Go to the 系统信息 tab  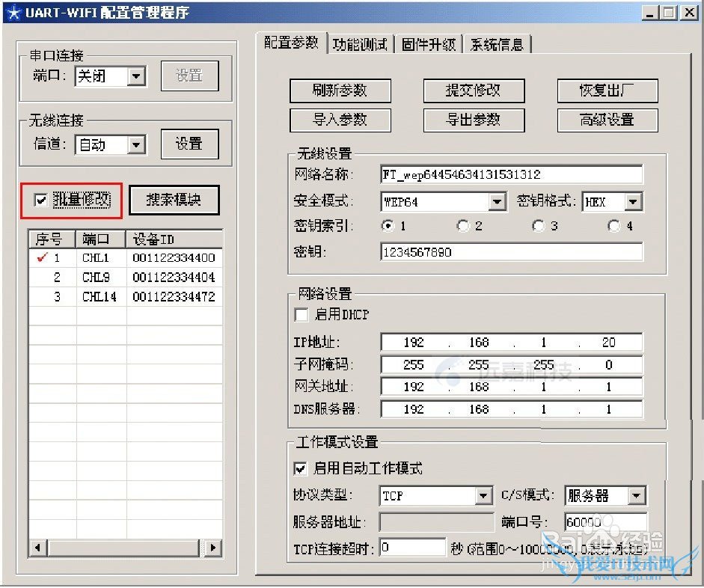pos(497,44)
